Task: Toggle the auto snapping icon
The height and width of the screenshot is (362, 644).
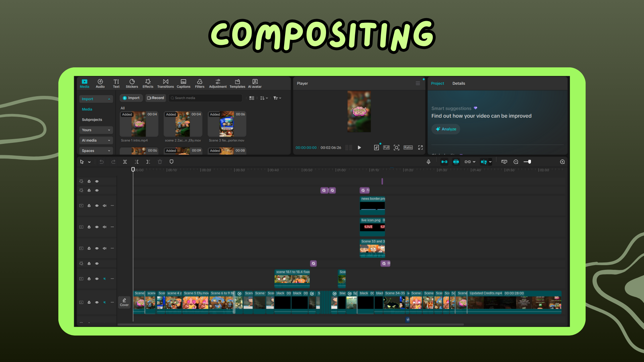Action: point(456,162)
